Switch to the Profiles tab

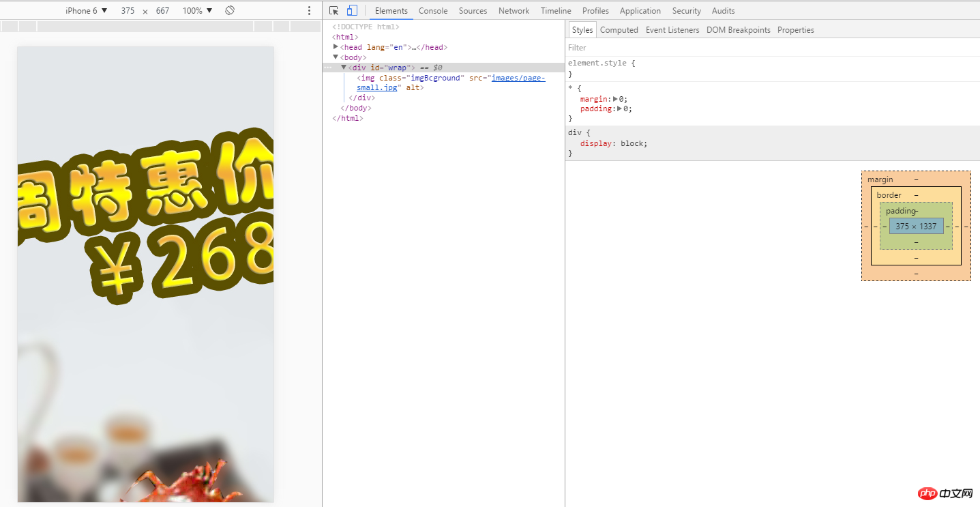point(595,10)
